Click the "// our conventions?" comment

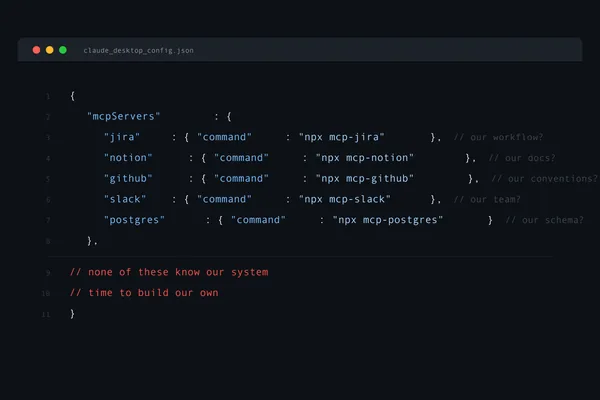(x=545, y=178)
